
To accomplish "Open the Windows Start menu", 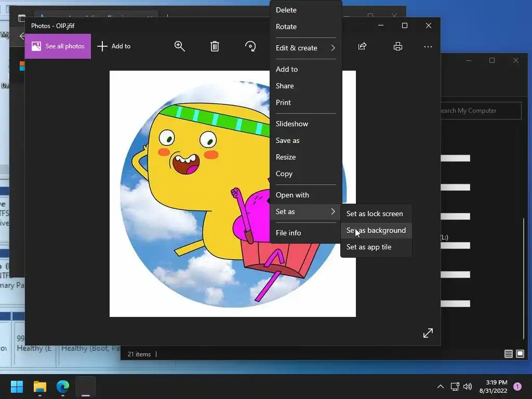I will click(x=17, y=387).
